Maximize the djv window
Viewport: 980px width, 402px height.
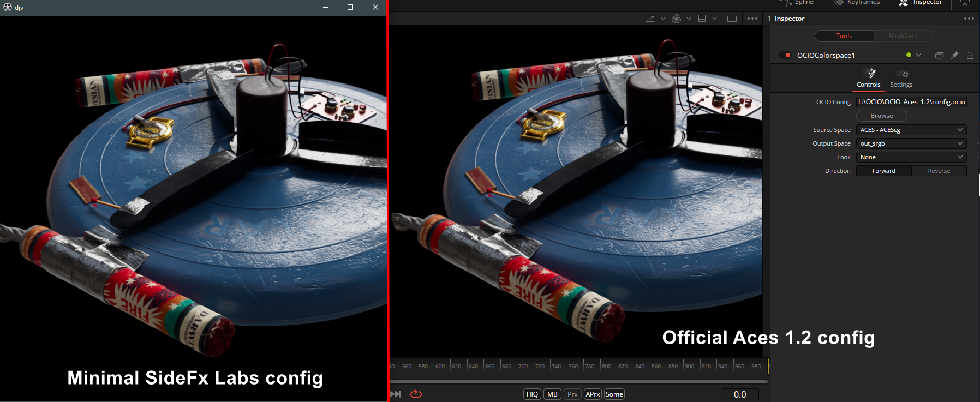click(350, 7)
